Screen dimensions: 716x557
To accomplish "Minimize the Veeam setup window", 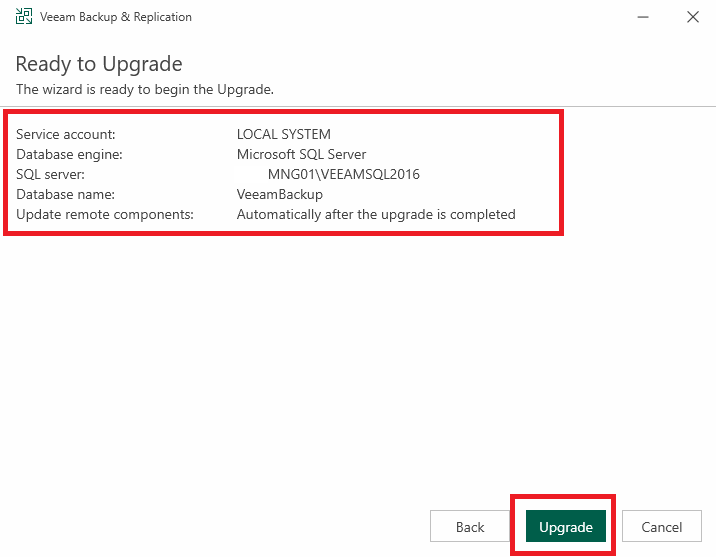I will pyautogui.click(x=643, y=17).
